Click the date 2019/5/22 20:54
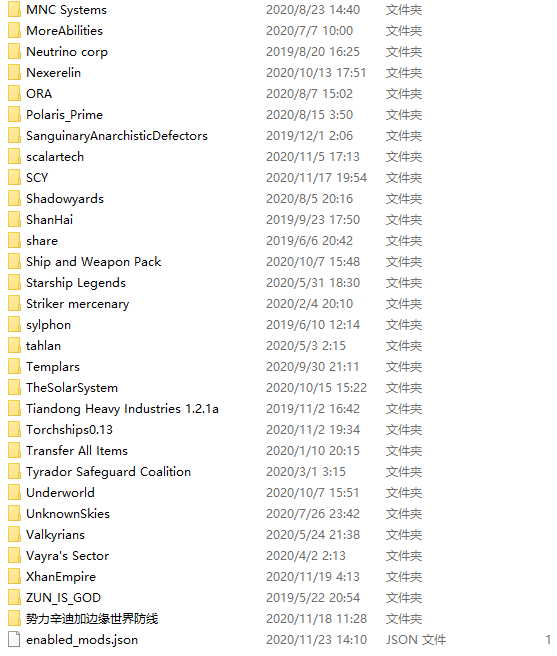The height and width of the screenshot is (656, 557). click(x=313, y=597)
